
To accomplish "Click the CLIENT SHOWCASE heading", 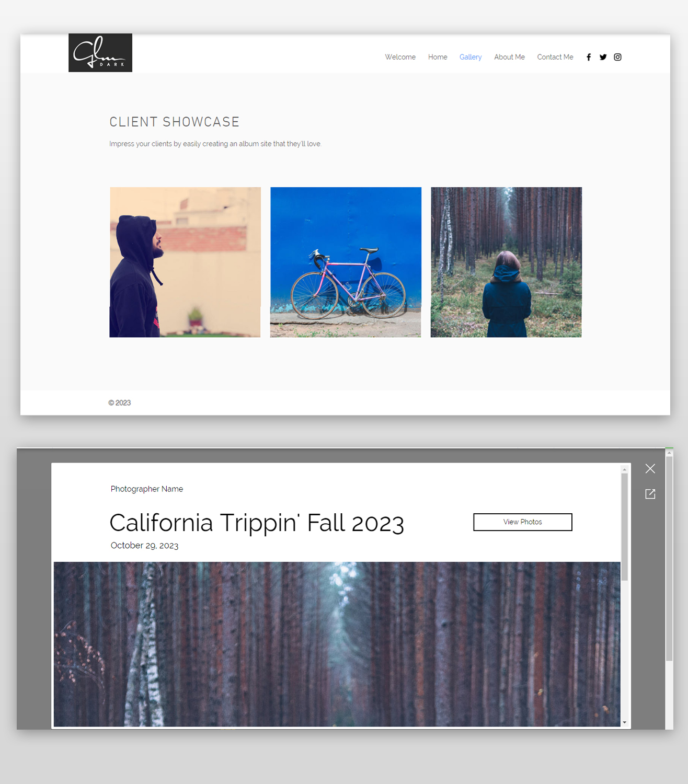I will coord(175,122).
